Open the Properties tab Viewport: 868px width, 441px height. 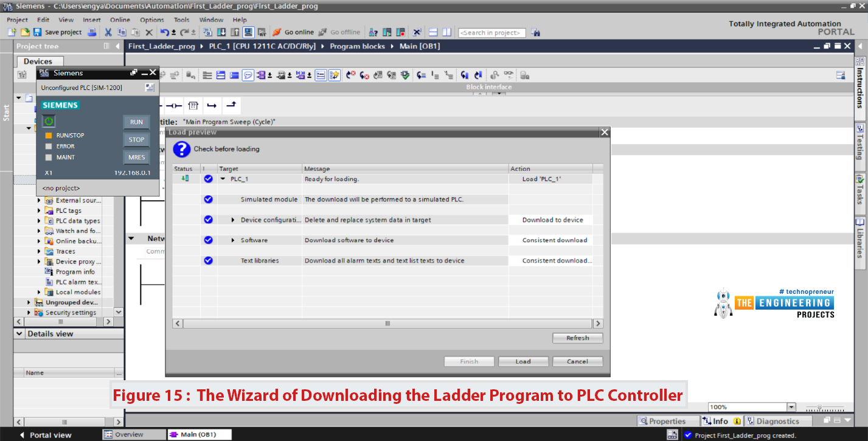(668, 421)
